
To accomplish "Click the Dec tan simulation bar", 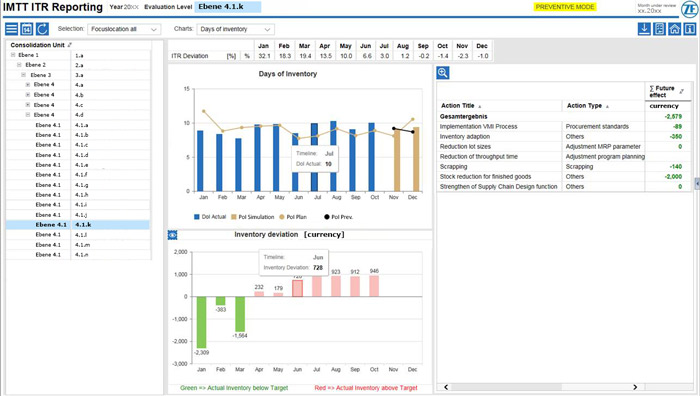I will coord(416,159).
